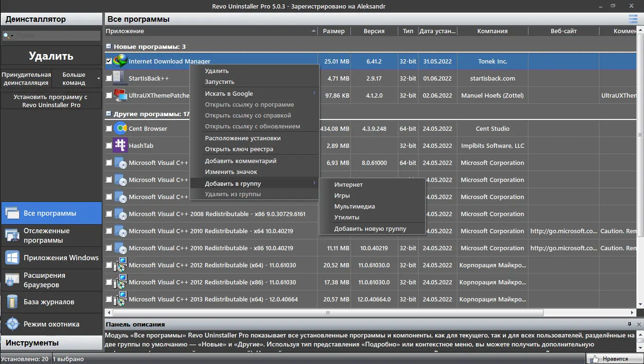Check the box for Visual C++ 2013 (x64) 12.0.40664
644x364 pixels.
(x=109, y=299)
